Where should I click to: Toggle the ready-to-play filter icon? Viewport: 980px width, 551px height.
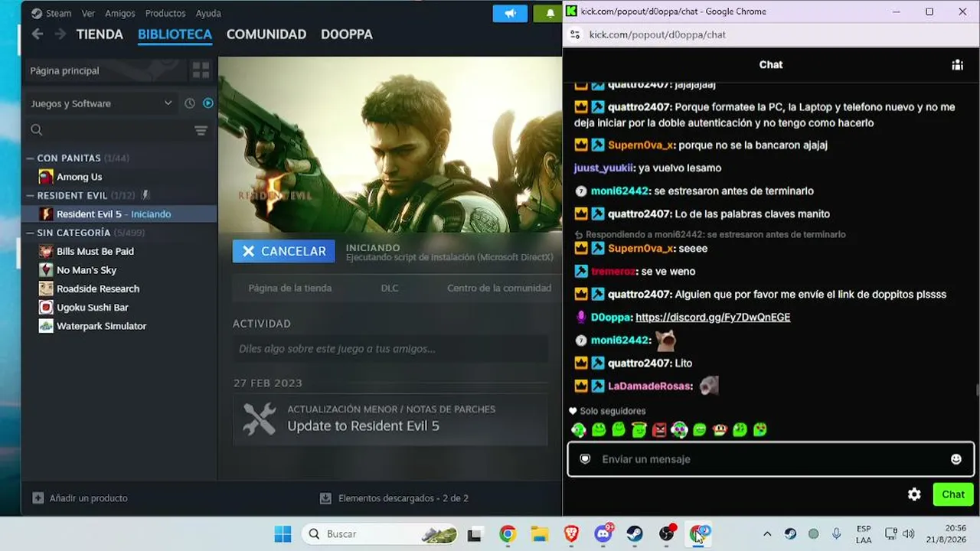[x=207, y=103]
